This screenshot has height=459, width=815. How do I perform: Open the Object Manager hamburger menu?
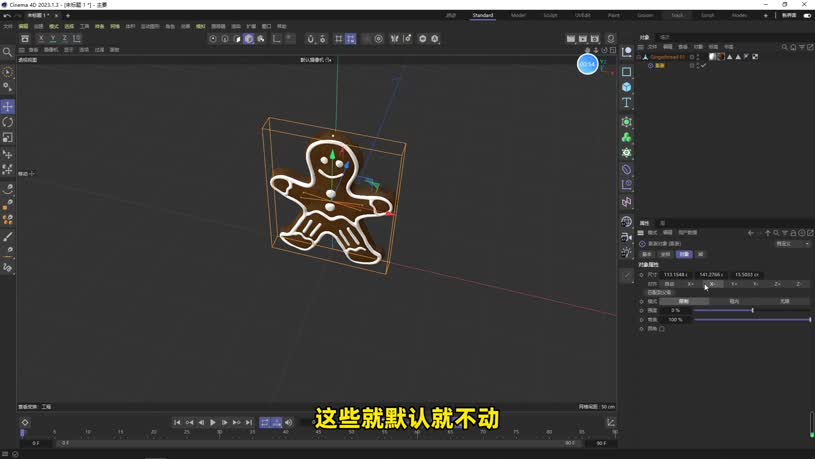pyautogui.click(x=641, y=47)
